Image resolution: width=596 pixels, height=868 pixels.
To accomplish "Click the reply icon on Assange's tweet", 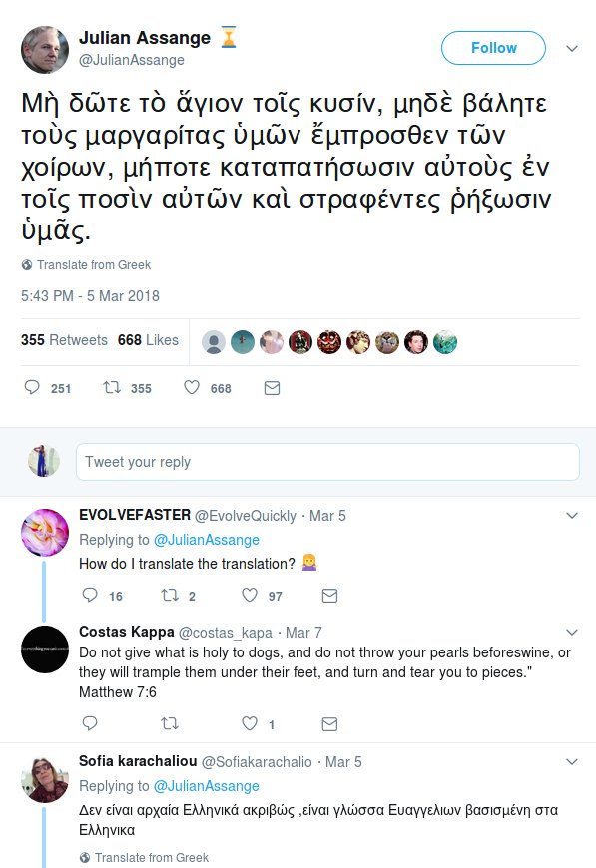I will click(x=31, y=388).
